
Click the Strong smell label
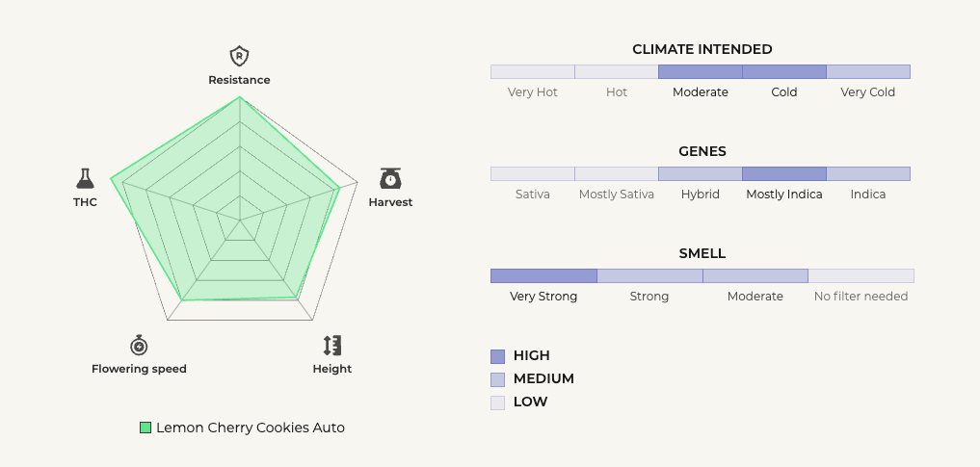[x=649, y=297]
